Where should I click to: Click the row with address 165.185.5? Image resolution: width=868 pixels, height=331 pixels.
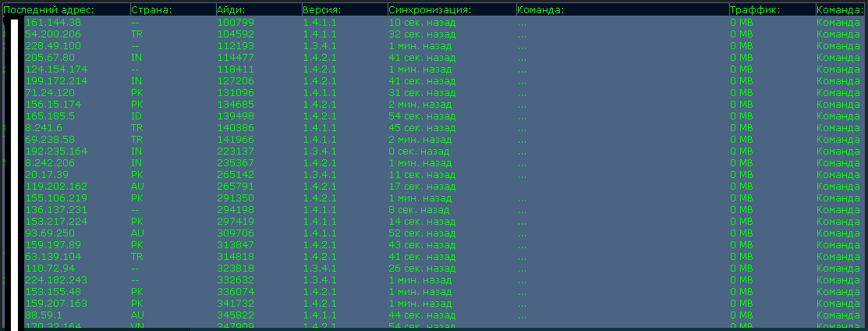pyautogui.click(x=50, y=116)
